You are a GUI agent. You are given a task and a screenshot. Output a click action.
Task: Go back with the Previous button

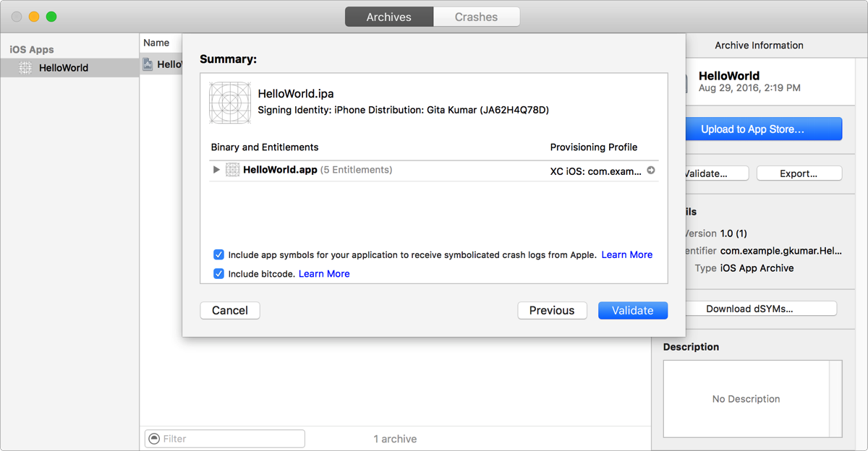point(551,310)
